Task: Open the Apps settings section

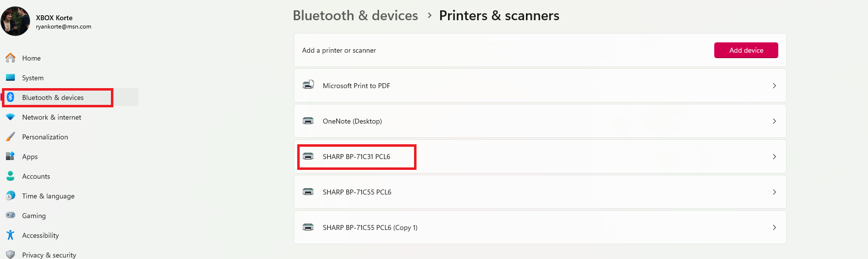Action: (x=30, y=157)
